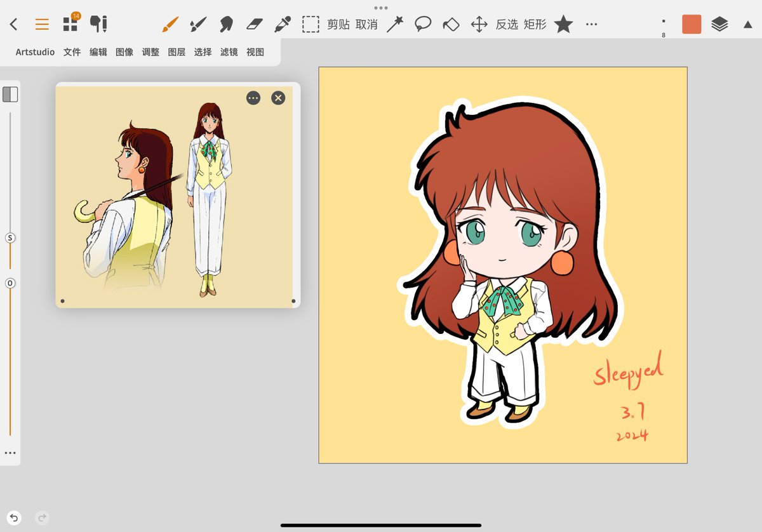Viewport: 762px width, 532px height.
Task: Click the iPad home indicator bar
Action: 381,525
